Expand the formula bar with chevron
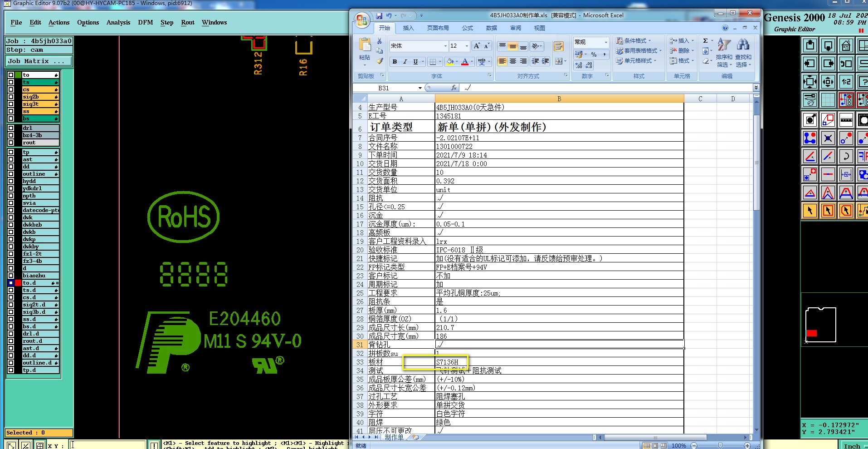This screenshot has height=449, width=868. click(756, 88)
